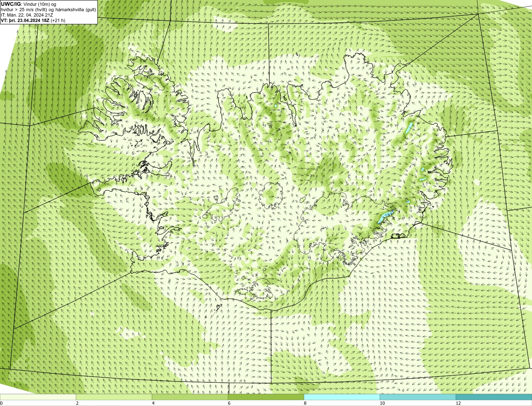
Task: Click the legend scale label '10'
Action: (382, 403)
